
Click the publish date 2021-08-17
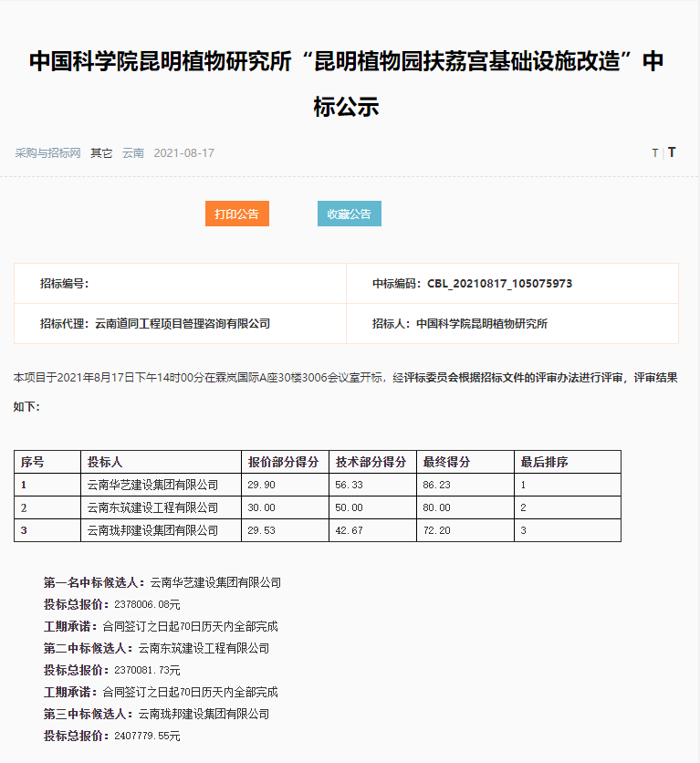[184, 152]
